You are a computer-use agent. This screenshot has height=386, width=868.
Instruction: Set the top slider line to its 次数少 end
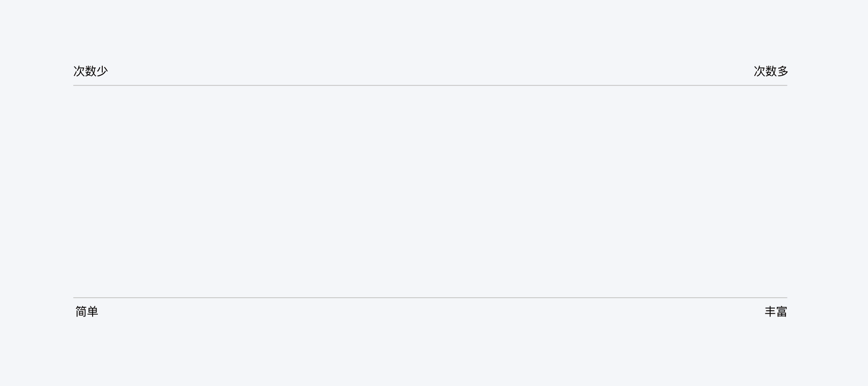pyautogui.click(x=74, y=85)
